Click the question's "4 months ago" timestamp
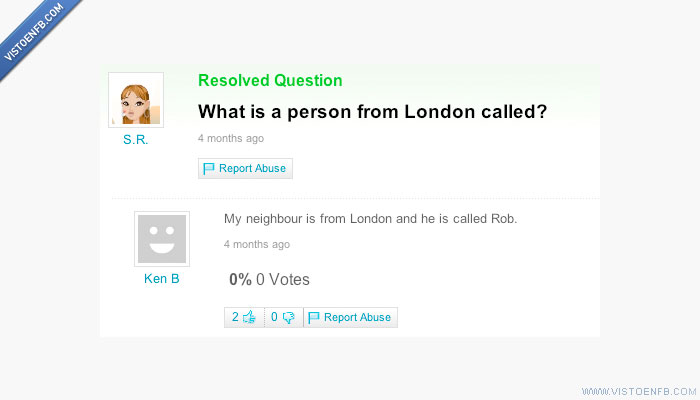The image size is (700, 400). pos(231,138)
